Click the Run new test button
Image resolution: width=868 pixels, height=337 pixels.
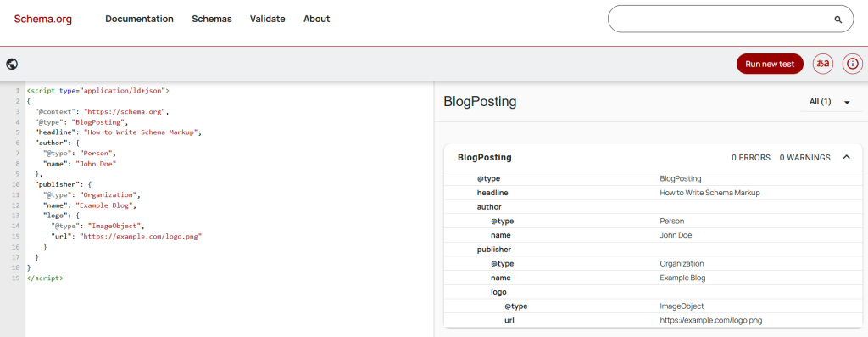click(770, 64)
